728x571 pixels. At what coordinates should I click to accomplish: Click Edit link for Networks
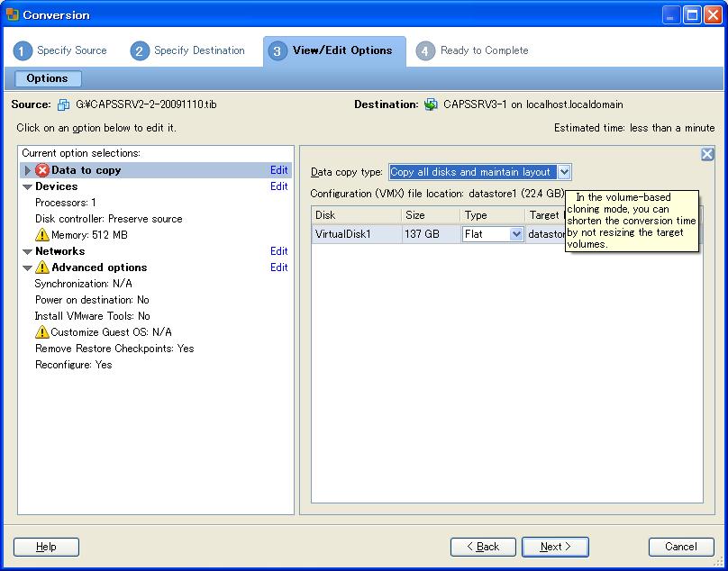[279, 251]
